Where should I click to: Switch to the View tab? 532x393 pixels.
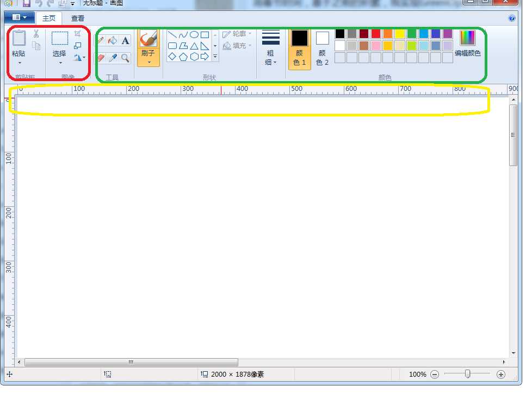[78, 19]
